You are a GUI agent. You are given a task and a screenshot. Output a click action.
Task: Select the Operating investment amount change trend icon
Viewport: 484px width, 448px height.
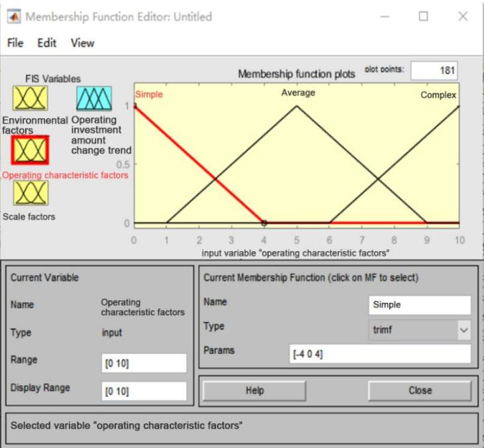tap(94, 98)
